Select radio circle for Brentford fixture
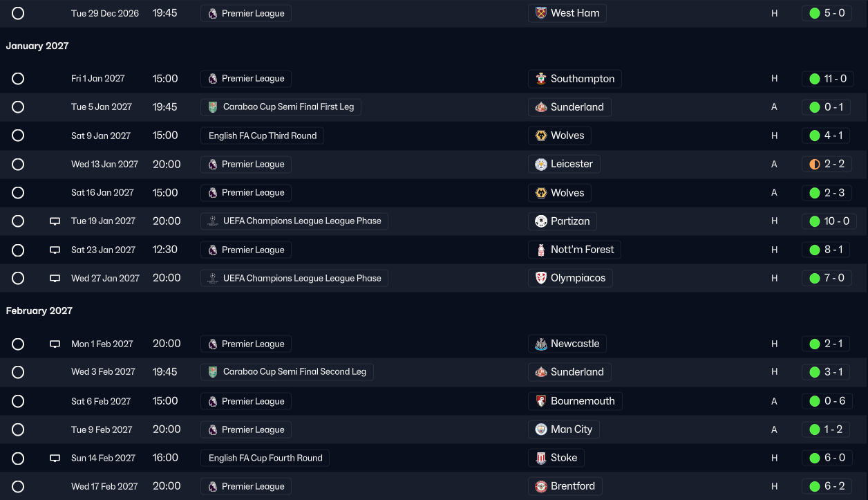 (18, 487)
